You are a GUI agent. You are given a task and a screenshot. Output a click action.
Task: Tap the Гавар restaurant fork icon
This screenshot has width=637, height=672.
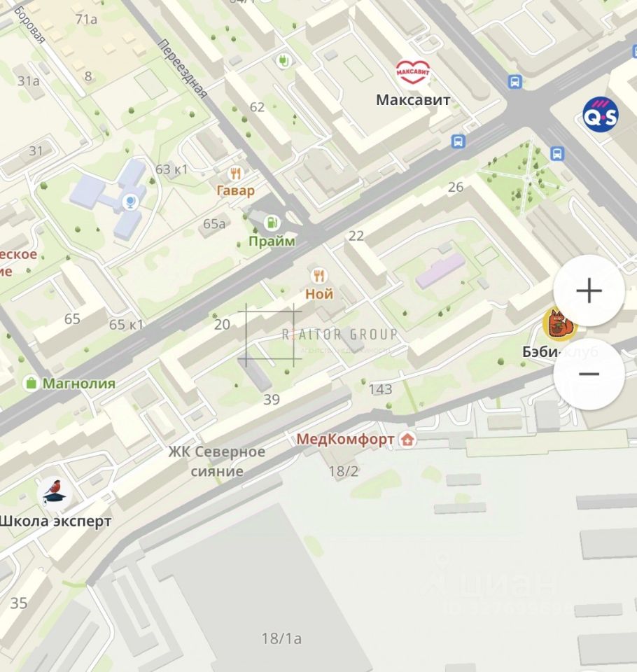(x=235, y=174)
